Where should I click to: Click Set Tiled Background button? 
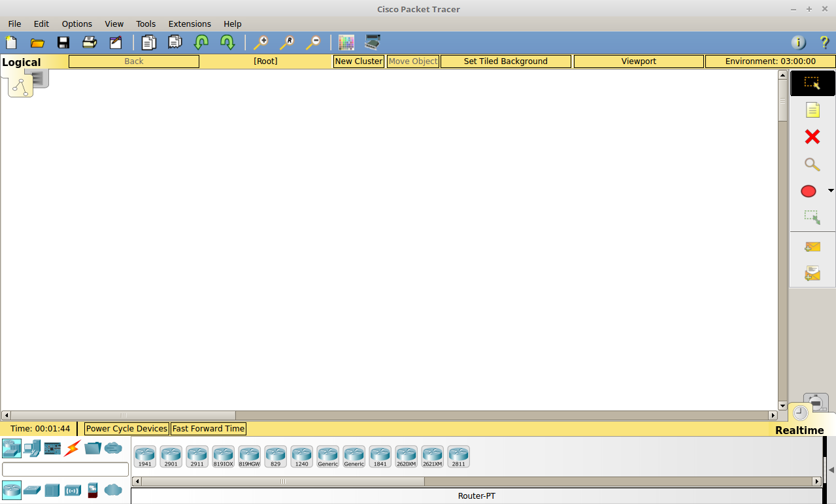pyautogui.click(x=506, y=61)
